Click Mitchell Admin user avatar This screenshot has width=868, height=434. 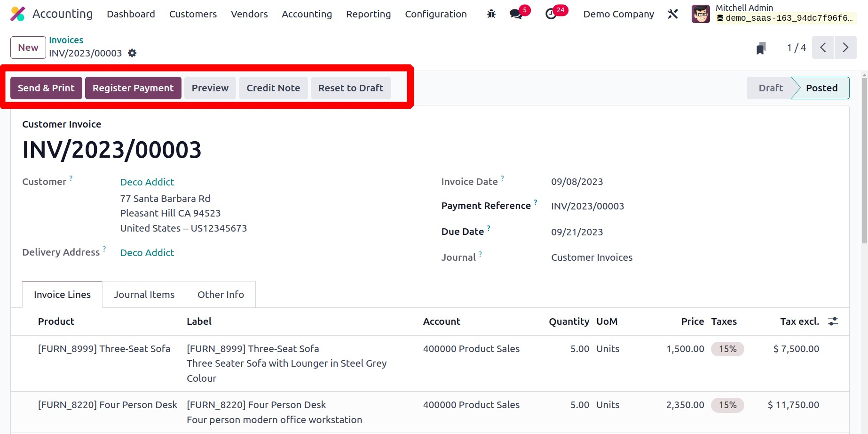701,14
